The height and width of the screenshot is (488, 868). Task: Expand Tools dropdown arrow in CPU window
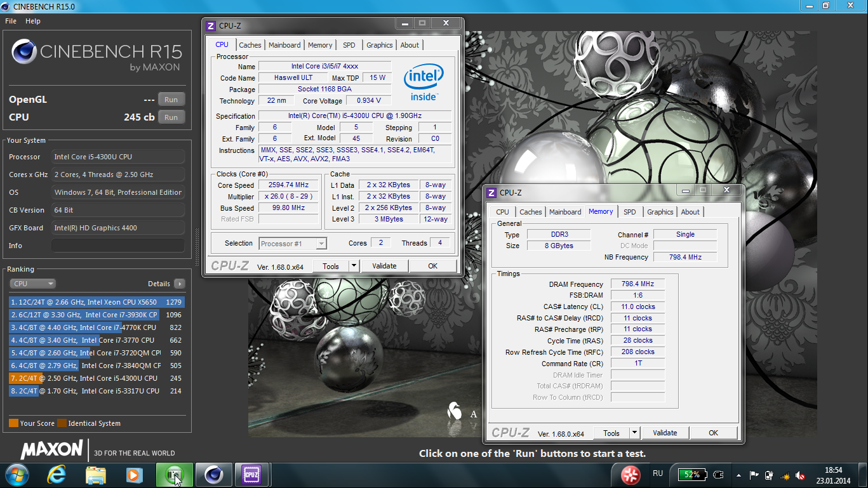pyautogui.click(x=354, y=266)
